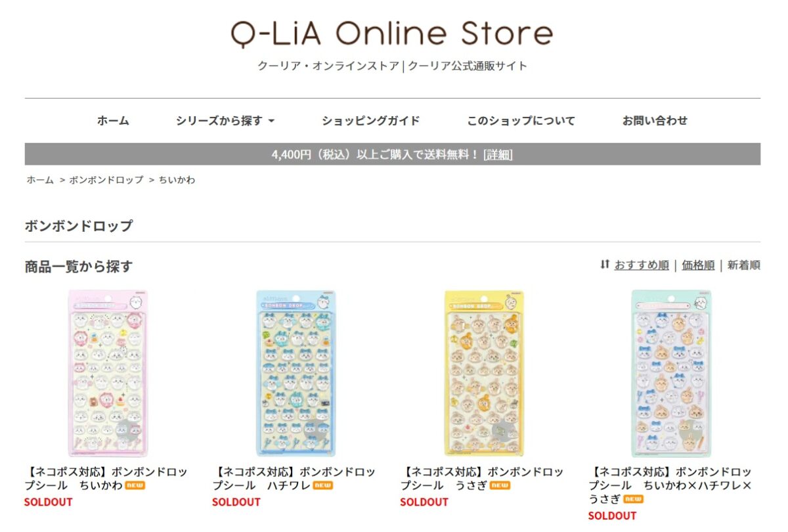788x532 pixels.
Task: Open the yellow うさぎ sticker thumbnail
Action: pos(484,373)
